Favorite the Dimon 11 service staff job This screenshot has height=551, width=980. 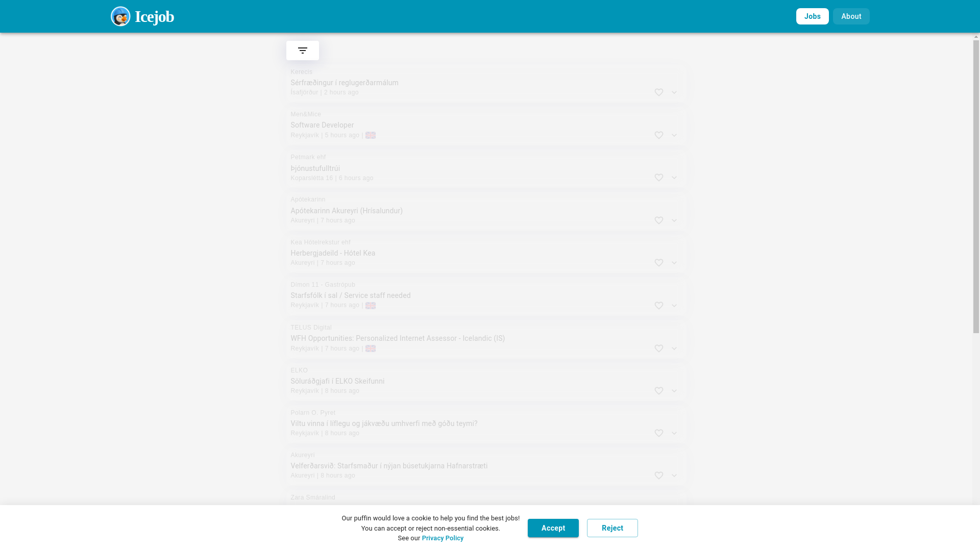click(x=659, y=306)
